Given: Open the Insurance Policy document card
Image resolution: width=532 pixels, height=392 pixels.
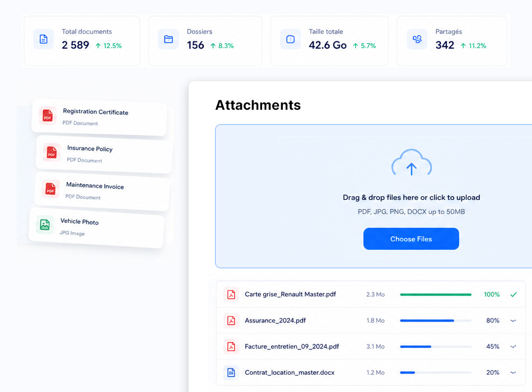Looking at the screenshot, I should (x=104, y=154).
